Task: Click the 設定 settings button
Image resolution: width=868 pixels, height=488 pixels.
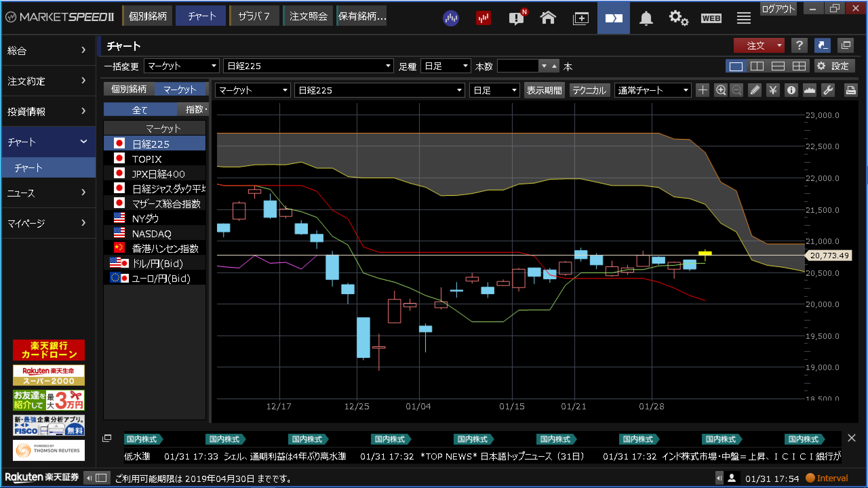Action: (x=834, y=66)
